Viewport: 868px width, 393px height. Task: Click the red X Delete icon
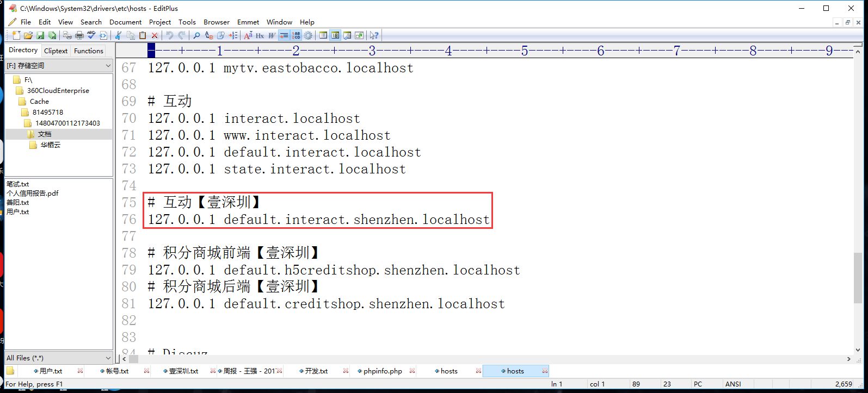(155, 35)
